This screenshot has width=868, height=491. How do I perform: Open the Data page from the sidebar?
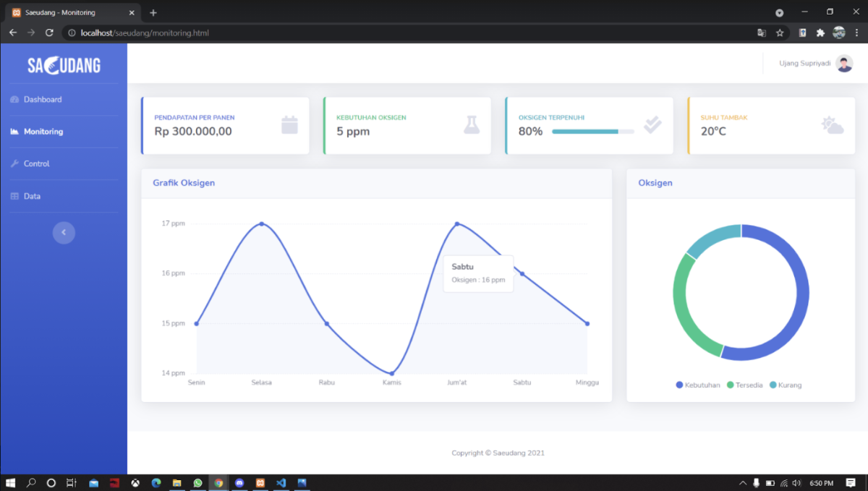[32, 196]
